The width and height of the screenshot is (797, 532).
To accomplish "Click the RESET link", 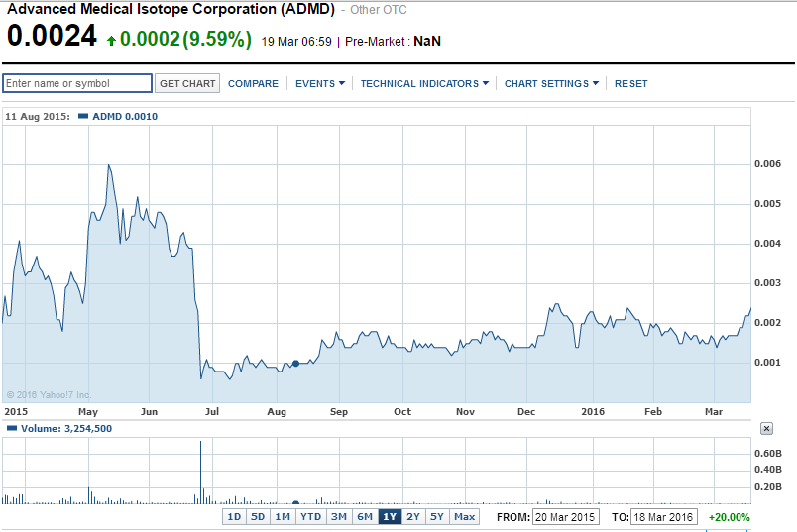I will [x=630, y=84].
